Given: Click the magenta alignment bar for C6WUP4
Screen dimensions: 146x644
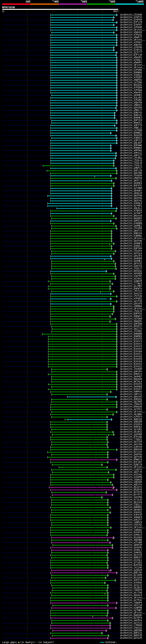Looking at the screenshot, I should pos(84,603).
